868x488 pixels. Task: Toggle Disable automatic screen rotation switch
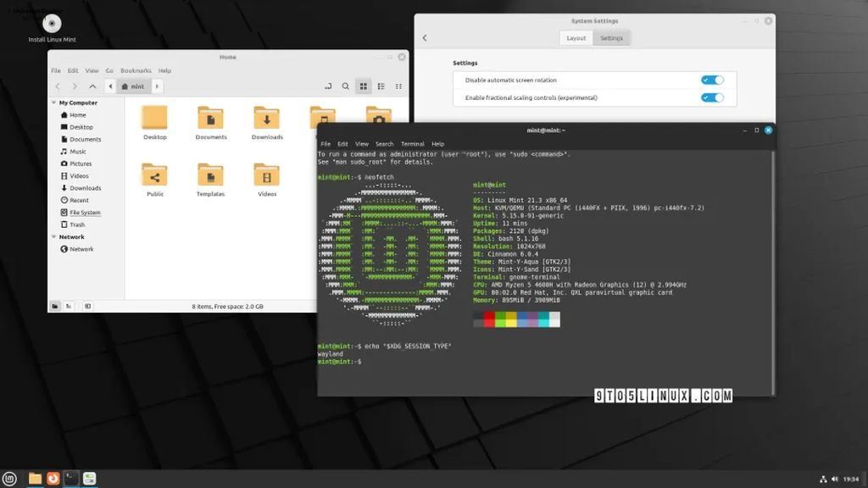tap(712, 80)
